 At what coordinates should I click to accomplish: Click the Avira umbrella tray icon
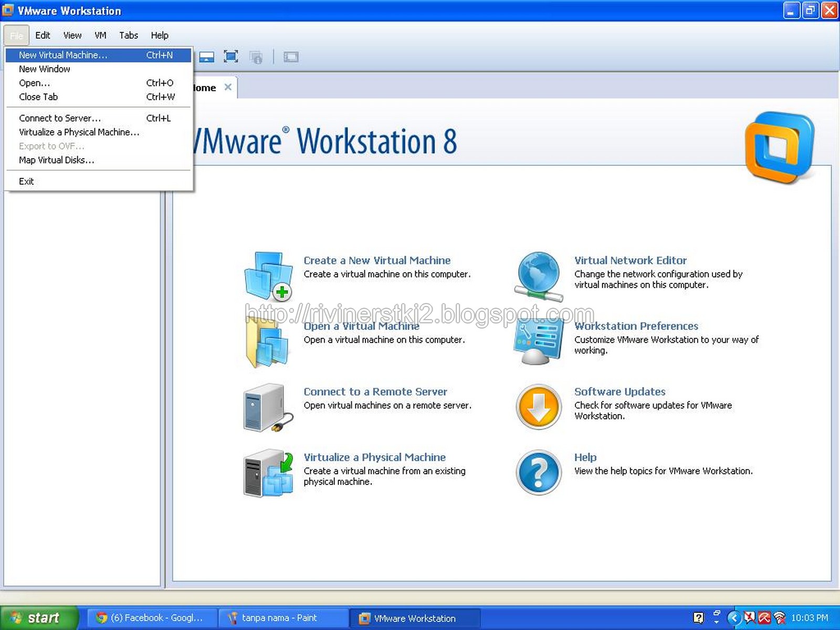click(765, 618)
